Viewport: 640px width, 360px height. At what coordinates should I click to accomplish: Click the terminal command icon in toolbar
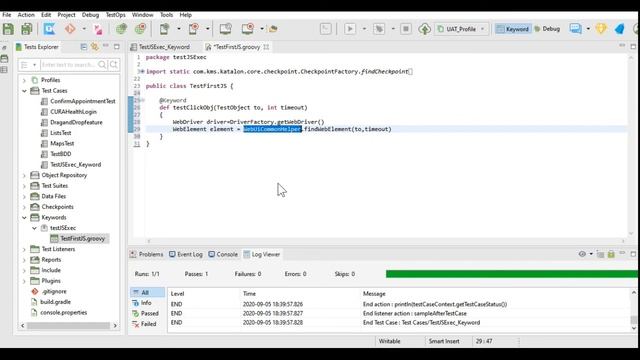326,29
